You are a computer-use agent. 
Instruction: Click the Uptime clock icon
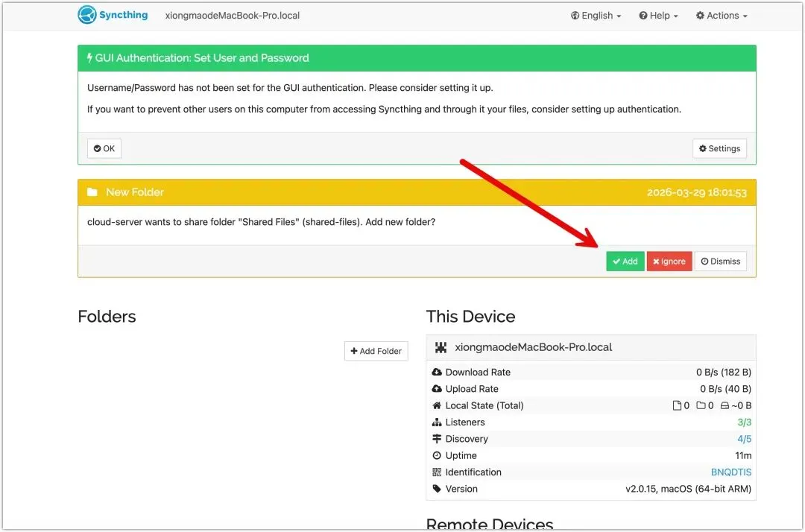437,455
